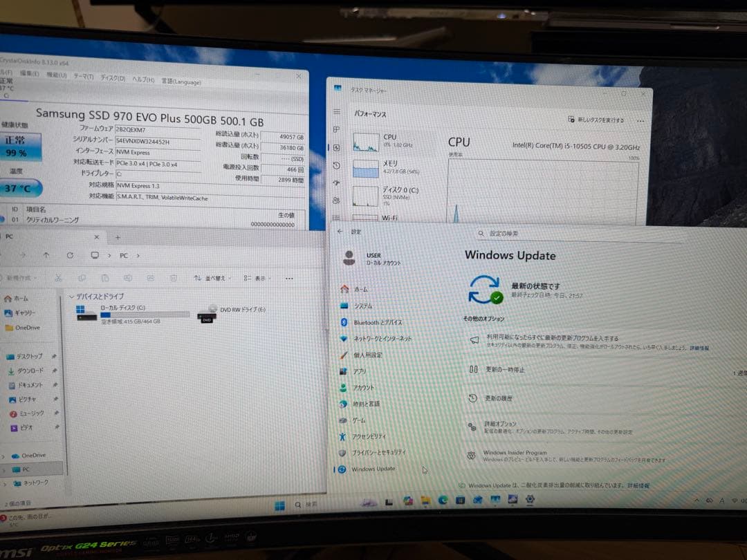747x560 pixels.
Task: Open the Performance section in Task Manager sidebar
Action: click(x=338, y=147)
